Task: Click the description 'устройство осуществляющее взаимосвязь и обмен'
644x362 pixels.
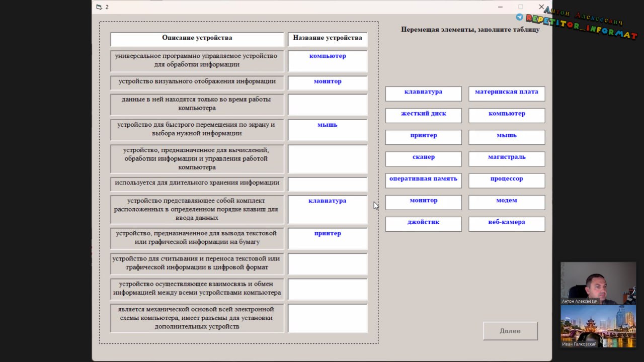Action: point(197,289)
